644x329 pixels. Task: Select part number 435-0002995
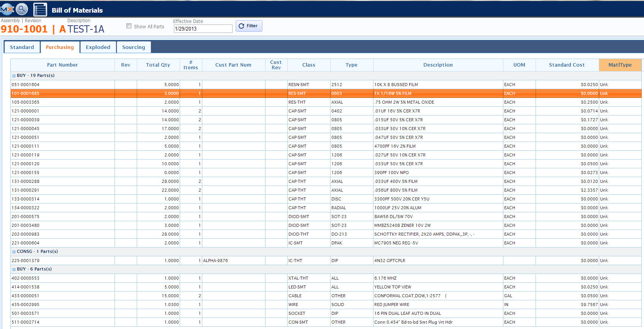[x=26, y=305]
